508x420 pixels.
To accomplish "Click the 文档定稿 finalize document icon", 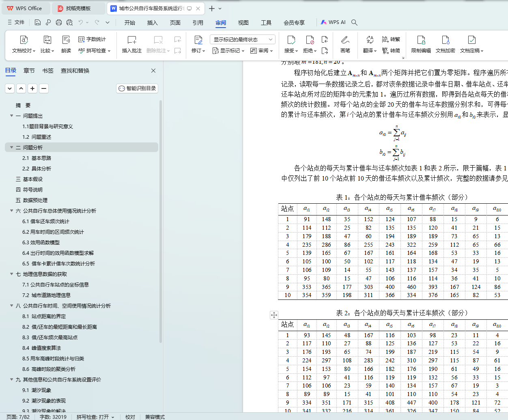I will pyautogui.click(x=472, y=40).
